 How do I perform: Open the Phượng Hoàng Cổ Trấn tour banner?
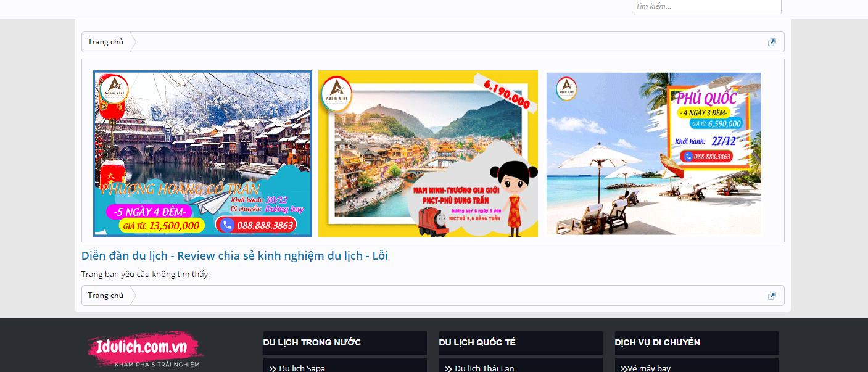[202, 153]
